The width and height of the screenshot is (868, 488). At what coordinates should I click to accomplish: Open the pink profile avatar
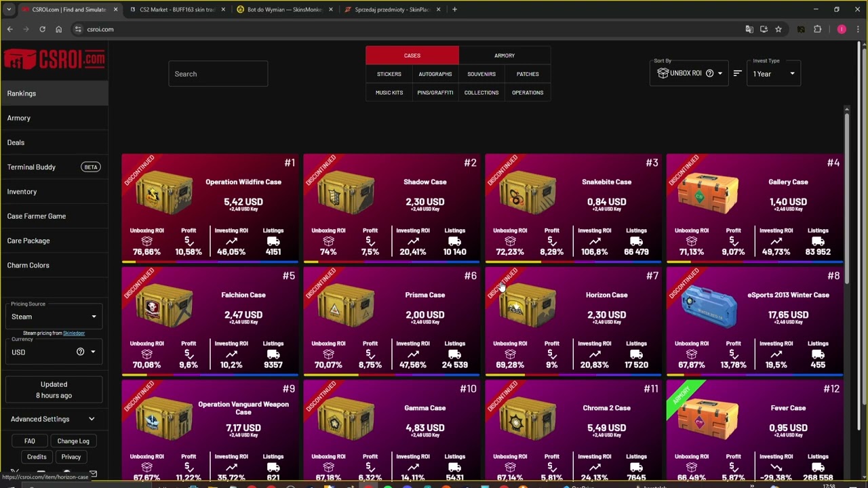(x=842, y=29)
